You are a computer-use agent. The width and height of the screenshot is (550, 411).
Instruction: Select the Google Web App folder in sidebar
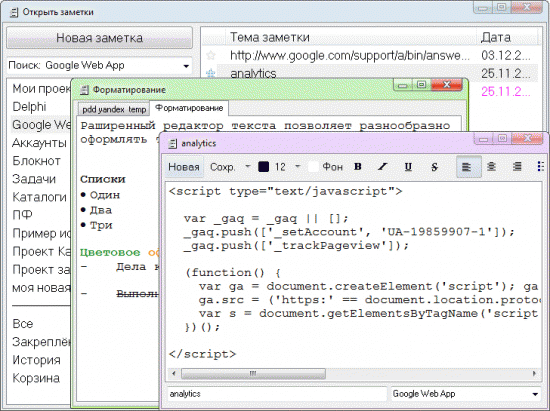point(41,124)
